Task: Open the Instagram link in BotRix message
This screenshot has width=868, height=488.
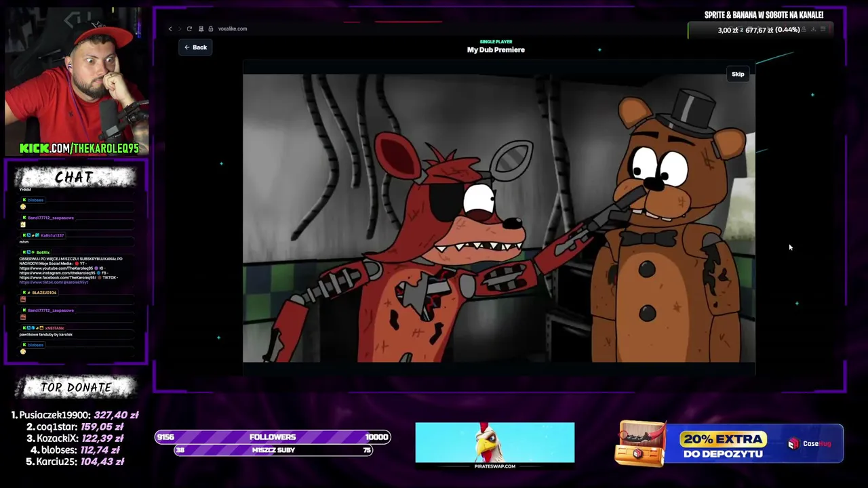Action: (56, 273)
